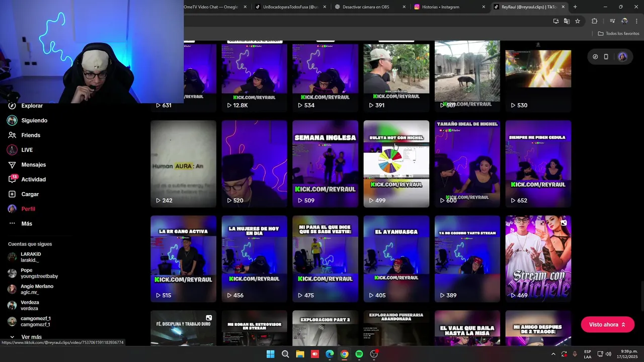Switch to the Desactivar cámara en OBS tab
The width and height of the screenshot is (644, 362).
(x=370, y=7)
